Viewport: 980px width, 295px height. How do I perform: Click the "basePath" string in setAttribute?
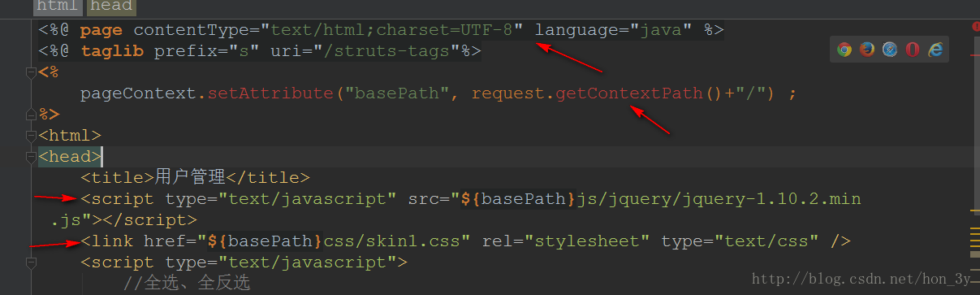click(x=398, y=93)
